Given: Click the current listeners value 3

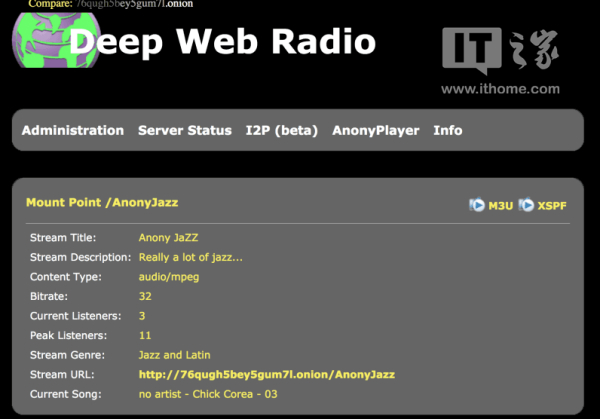Looking at the screenshot, I should pyautogui.click(x=142, y=316).
